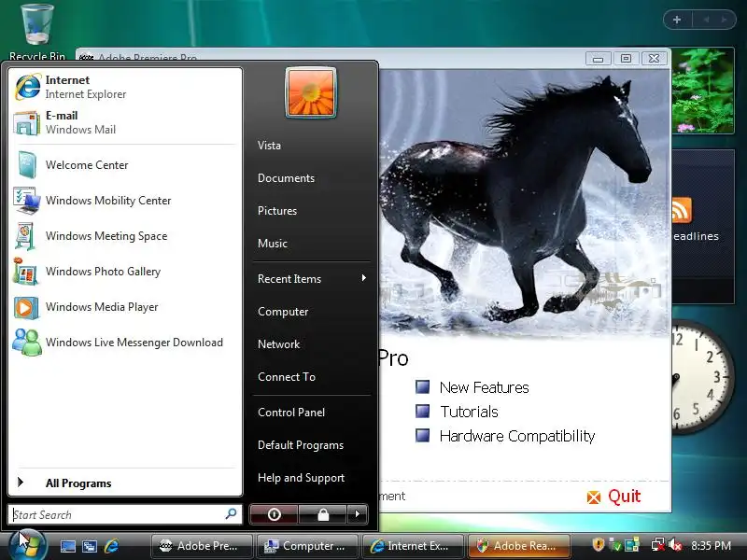Open shutdown options arrow menu
Screen dimensions: 747x560
358,514
